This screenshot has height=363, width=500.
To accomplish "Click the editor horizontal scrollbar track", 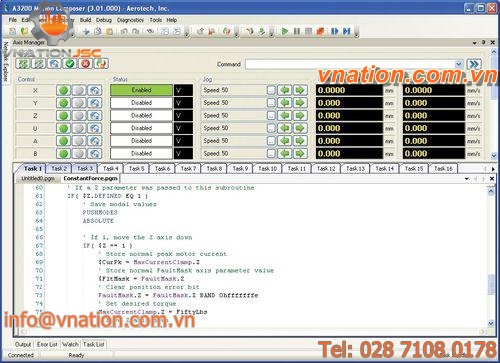I will [253, 332].
